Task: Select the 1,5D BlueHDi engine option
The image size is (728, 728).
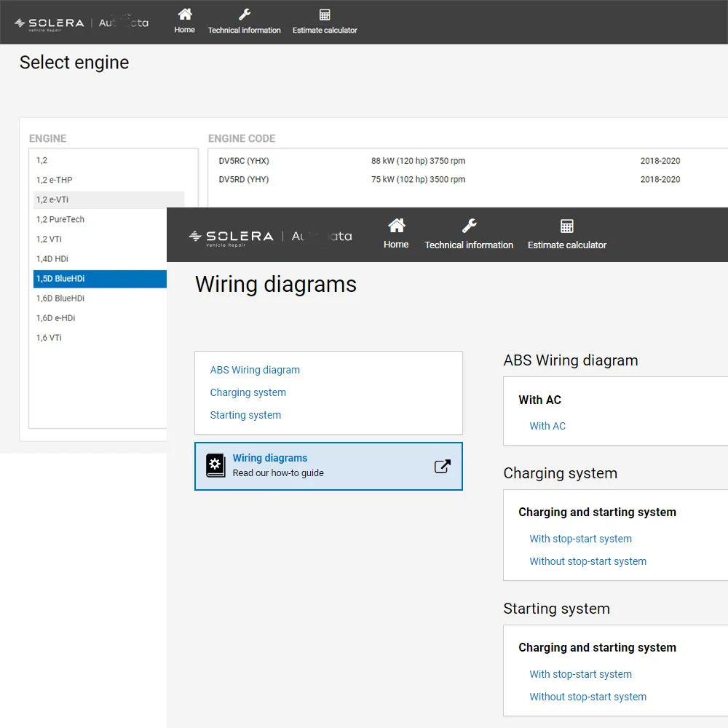Action: pos(60,279)
